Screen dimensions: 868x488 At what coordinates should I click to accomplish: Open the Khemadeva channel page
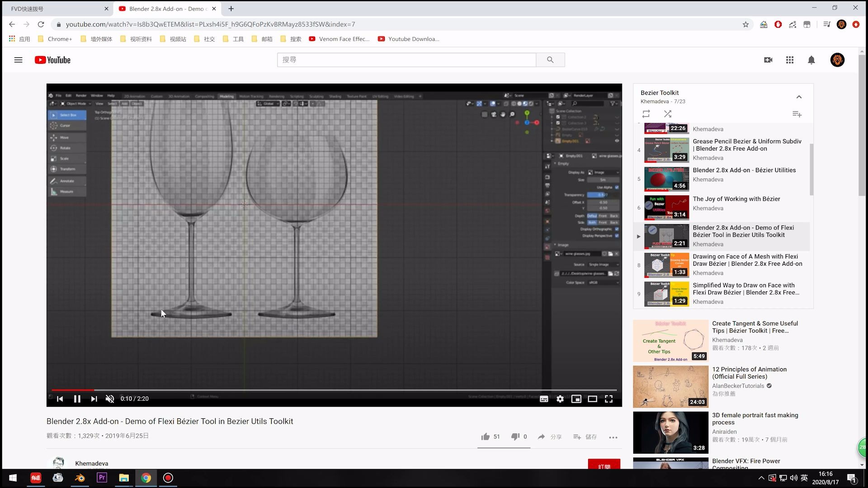[92, 463]
